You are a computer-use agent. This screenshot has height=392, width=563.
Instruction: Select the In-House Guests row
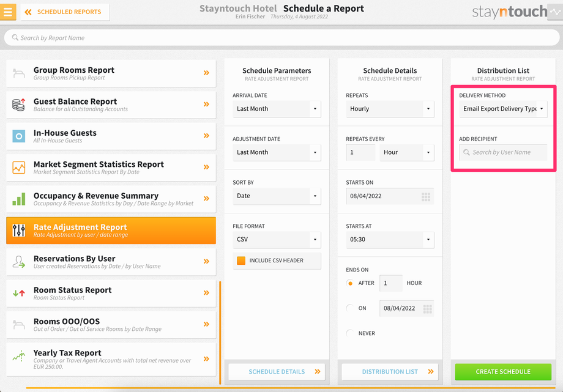tap(111, 136)
